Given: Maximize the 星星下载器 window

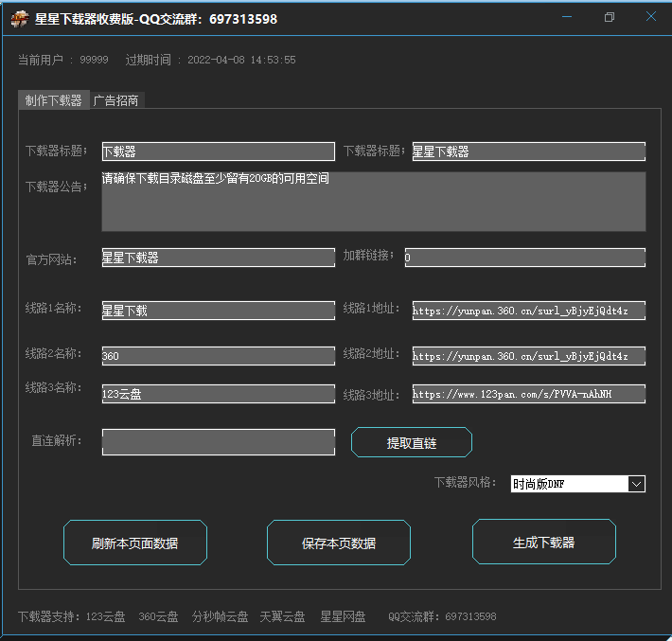Looking at the screenshot, I should click(609, 17).
